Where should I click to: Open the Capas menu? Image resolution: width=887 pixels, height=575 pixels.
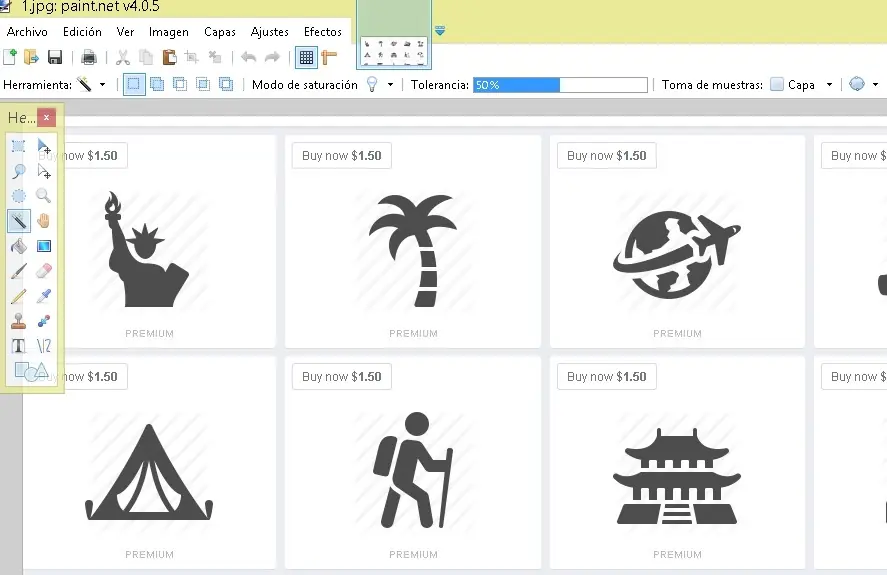click(219, 32)
